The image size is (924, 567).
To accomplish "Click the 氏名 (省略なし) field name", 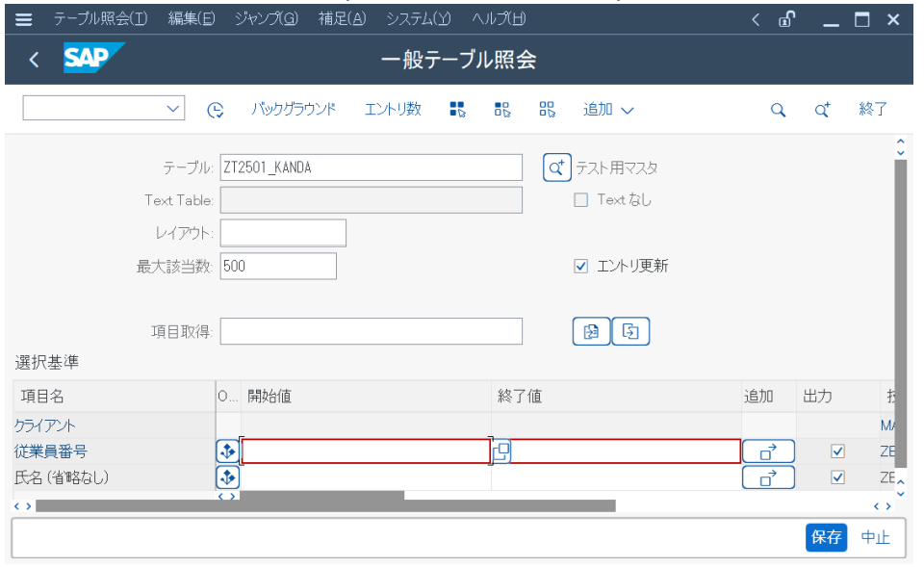I will coord(62,477).
